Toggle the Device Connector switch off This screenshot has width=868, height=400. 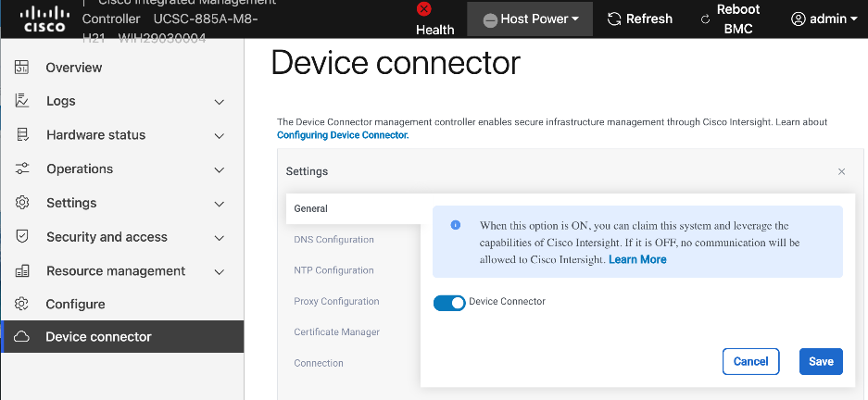tap(449, 303)
